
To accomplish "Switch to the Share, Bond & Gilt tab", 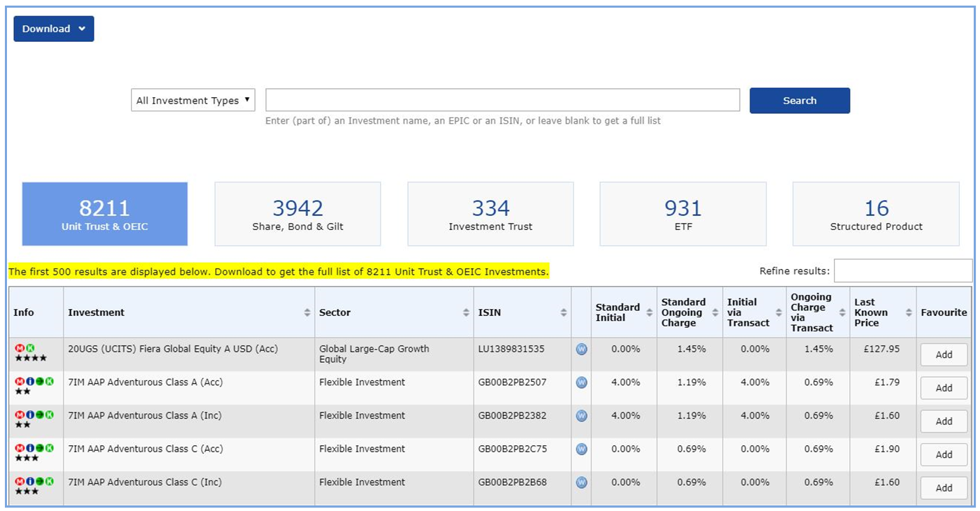I will click(298, 214).
